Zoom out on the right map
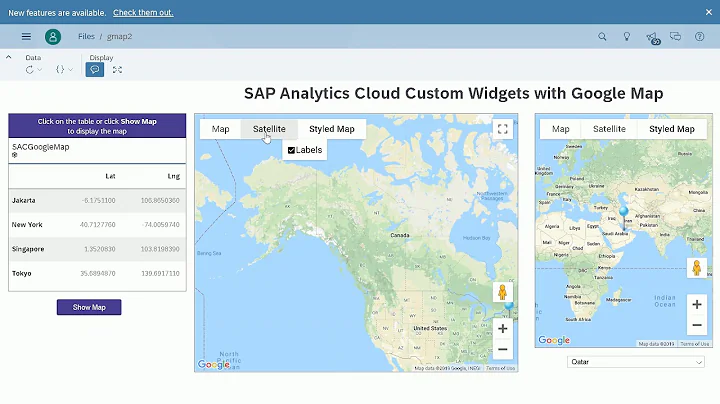This screenshot has width=720, height=404. click(697, 325)
